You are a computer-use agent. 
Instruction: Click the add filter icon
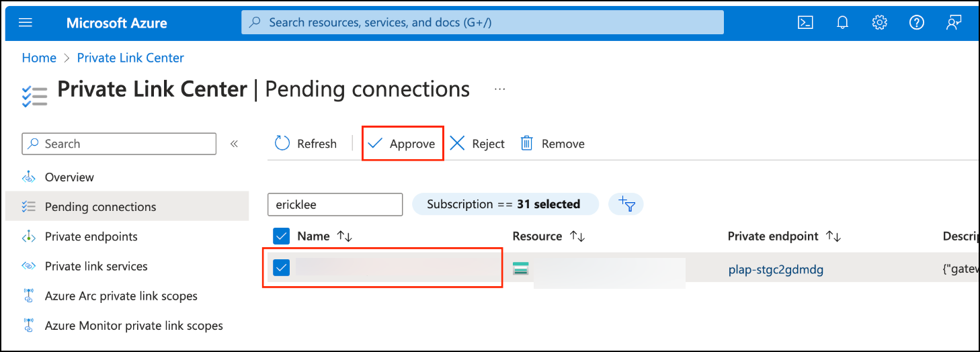point(626,204)
